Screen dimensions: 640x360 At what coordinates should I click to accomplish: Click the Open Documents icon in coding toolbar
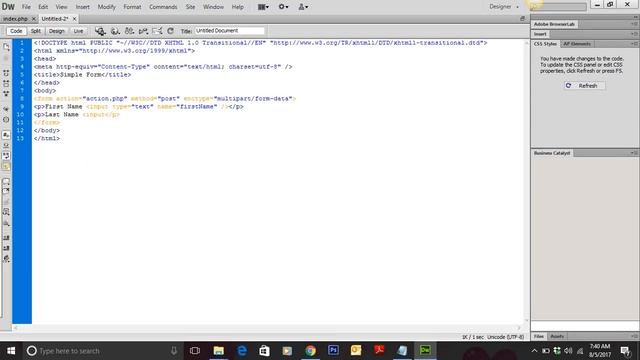[6, 47]
